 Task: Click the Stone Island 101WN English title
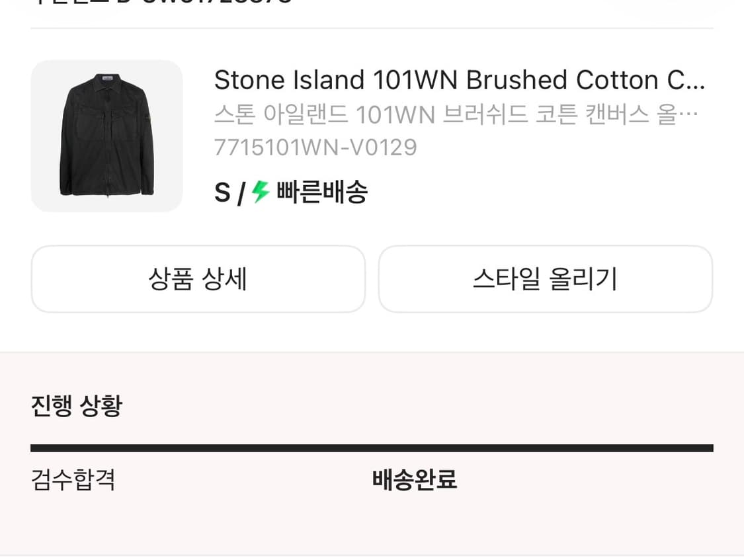coord(436,81)
